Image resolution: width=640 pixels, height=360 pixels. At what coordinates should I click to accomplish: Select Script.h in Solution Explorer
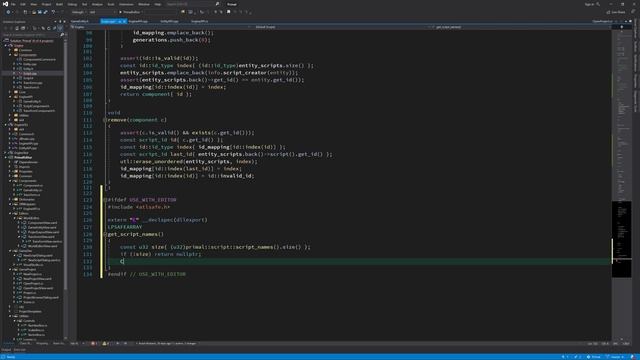(x=28, y=78)
